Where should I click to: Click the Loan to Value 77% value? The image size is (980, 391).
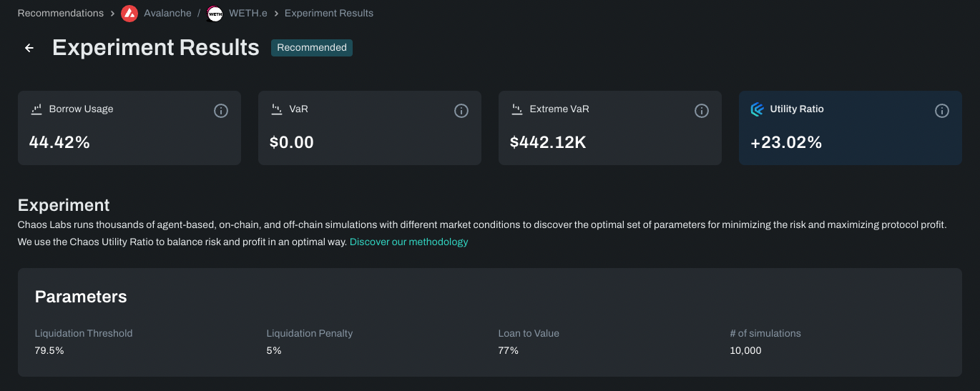(509, 350)
